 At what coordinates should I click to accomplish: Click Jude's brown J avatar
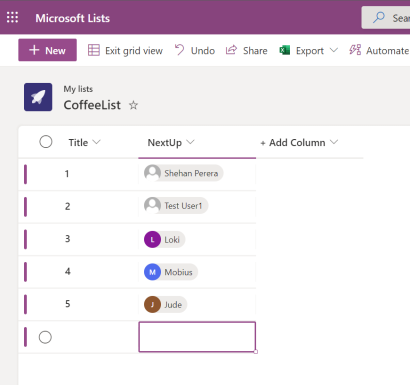[152, 304]
